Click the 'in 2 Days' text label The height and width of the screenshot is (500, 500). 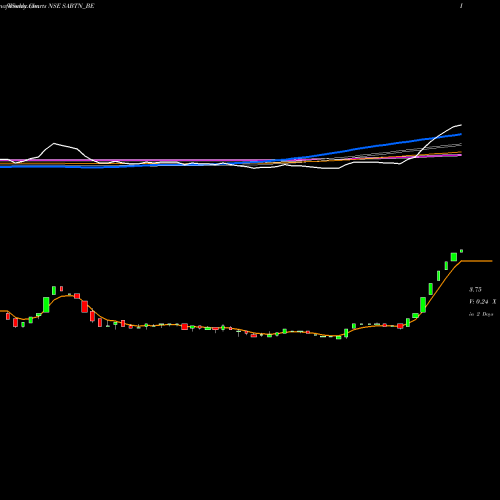coord(481,314)
